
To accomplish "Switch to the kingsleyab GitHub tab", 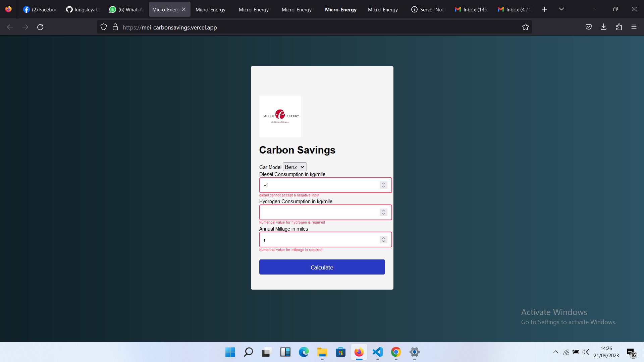I will 83,9.
